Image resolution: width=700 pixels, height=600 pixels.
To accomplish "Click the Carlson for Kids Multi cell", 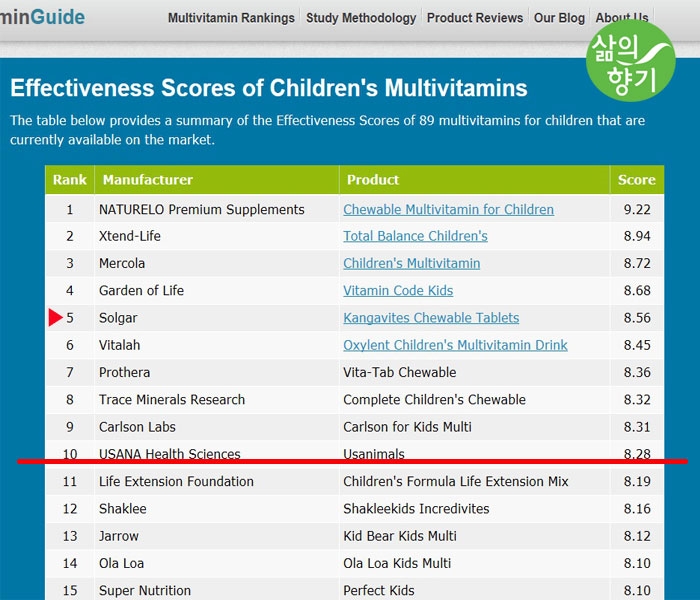I will [474, 426].
